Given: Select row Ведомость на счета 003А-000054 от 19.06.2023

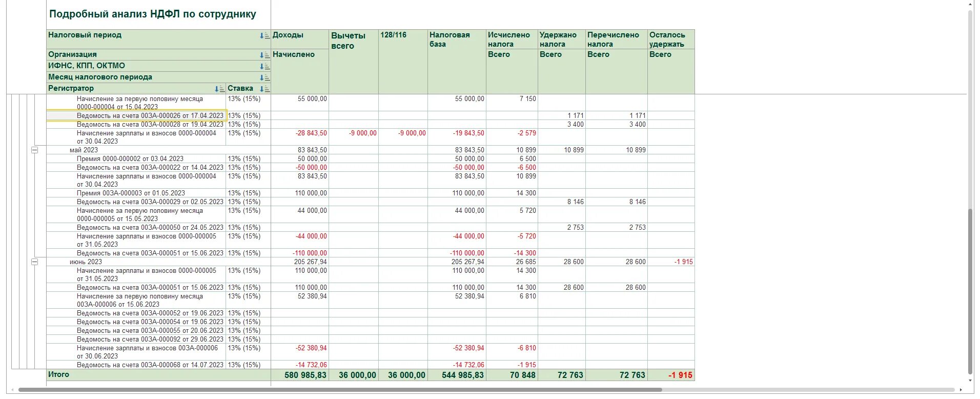Looking at the screenshot, I should [x=150, y=322].
